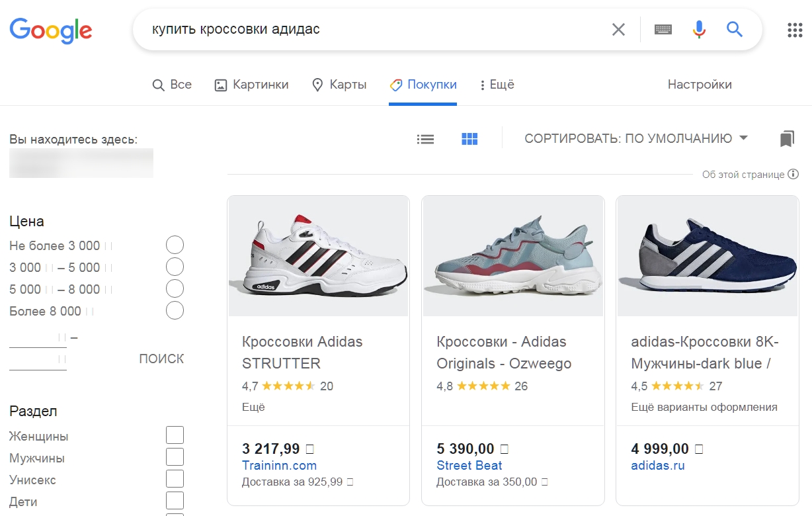This screenshot has width=812, height=516.
Task: Open the on-screen keyboard icon
Action: [x=663, y=29]
